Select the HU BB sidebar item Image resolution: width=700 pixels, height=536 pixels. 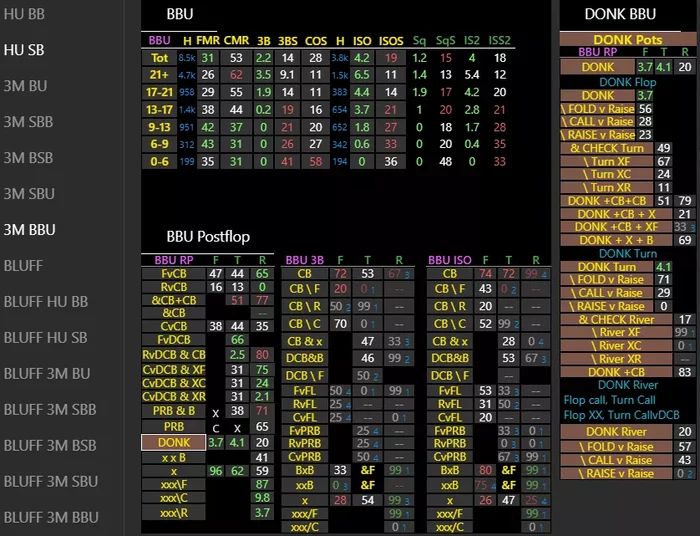tap(24, 14)
